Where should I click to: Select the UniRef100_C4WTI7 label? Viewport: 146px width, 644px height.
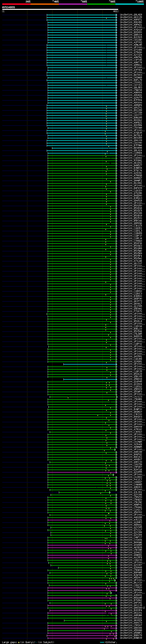131,537
